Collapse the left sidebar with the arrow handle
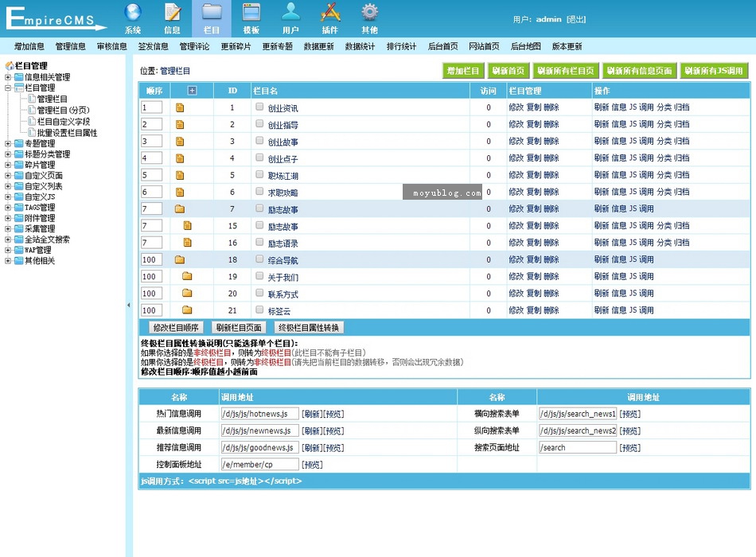Viewport: 756px width, 557px height. tap(129, 305)
